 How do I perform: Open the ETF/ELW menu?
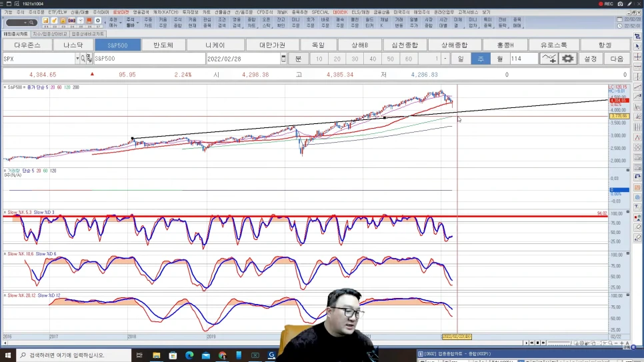click(x=57, y=12)
